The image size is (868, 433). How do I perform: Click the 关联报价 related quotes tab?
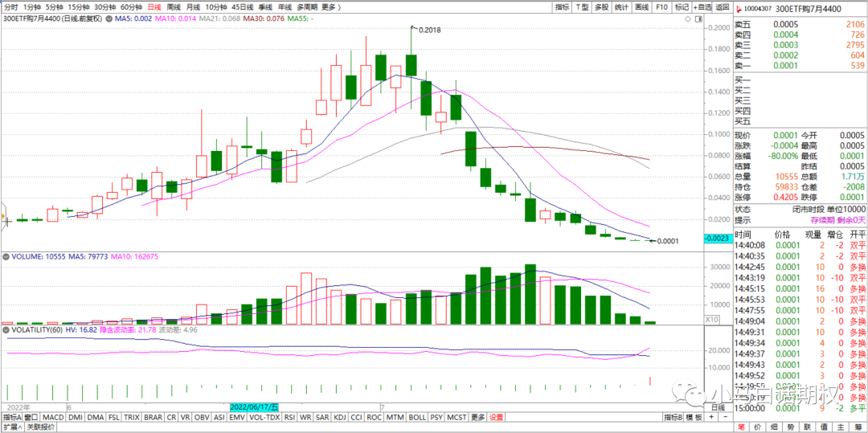tap(42, 427)
